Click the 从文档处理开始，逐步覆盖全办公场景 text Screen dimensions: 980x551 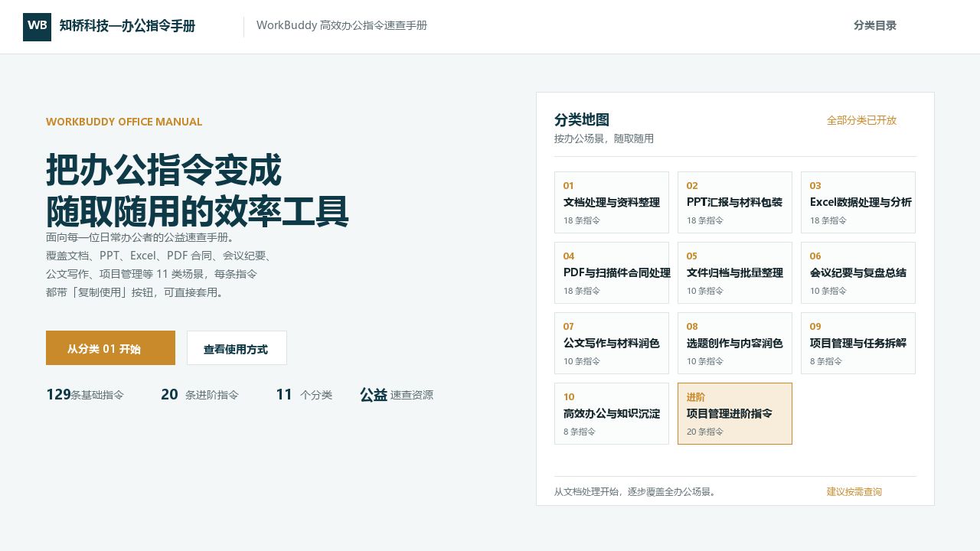635,491
